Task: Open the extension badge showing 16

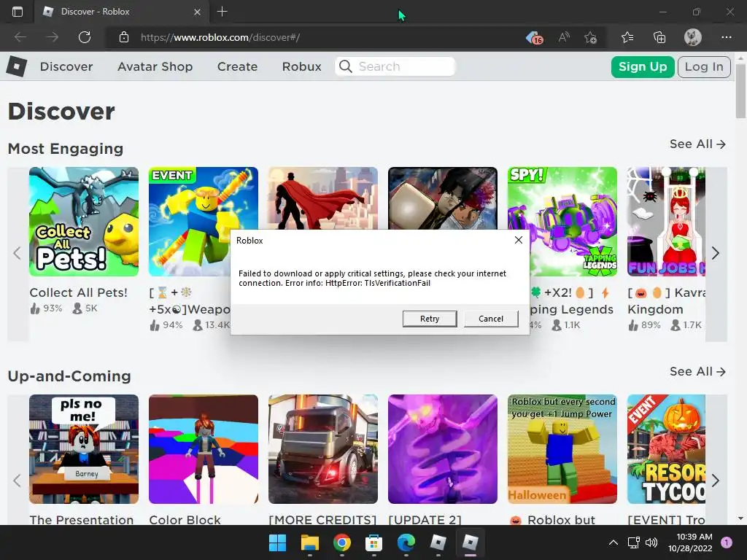Action: point(535,38)
